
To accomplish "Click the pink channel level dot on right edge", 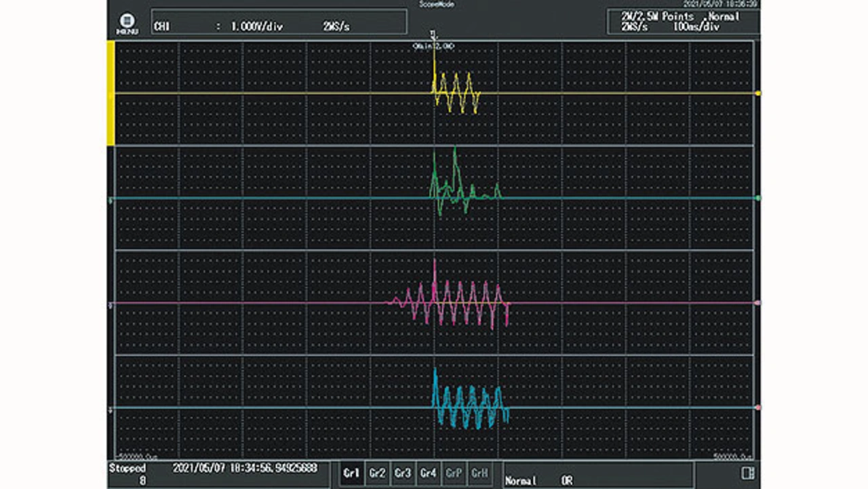I will tap(757, 303).
